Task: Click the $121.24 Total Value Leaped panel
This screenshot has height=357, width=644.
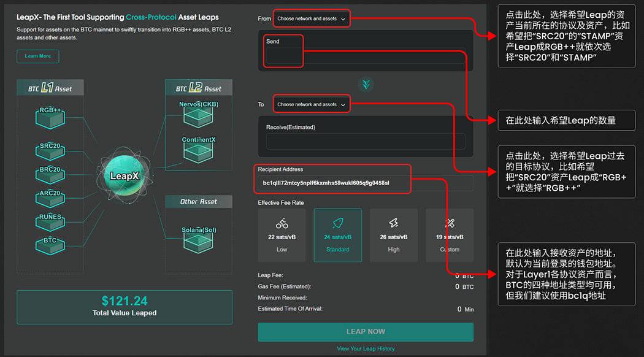Action: tap(125, 307)
